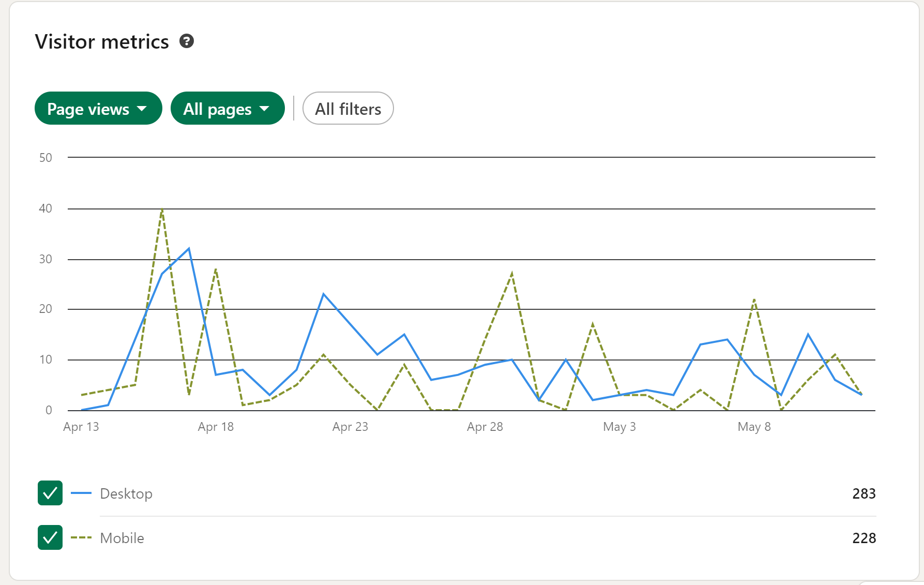Click the solid blue Desktop legend line
This screenshot has width=924, height=585.
pyautogui.click(x=81, y=493)
